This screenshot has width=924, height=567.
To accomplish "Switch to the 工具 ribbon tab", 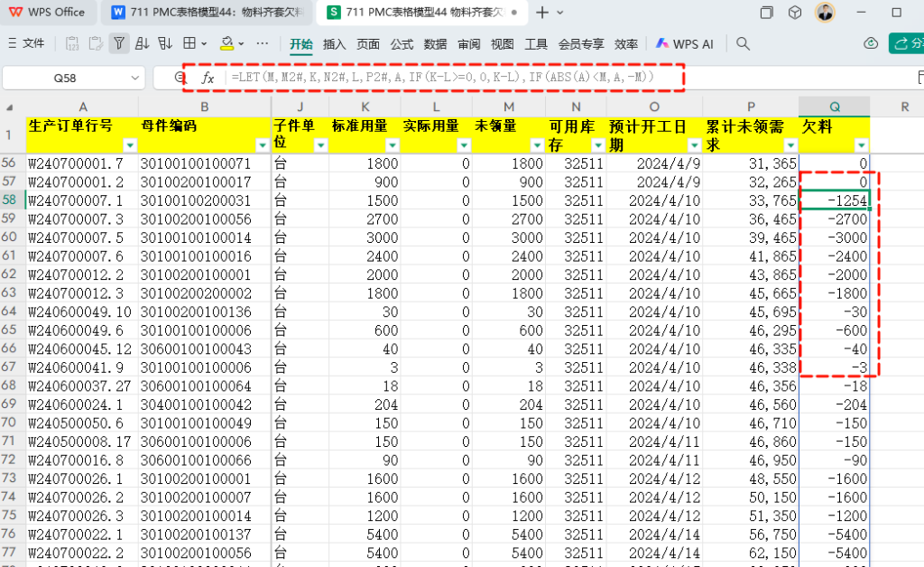I will click(x=536, y=44).
